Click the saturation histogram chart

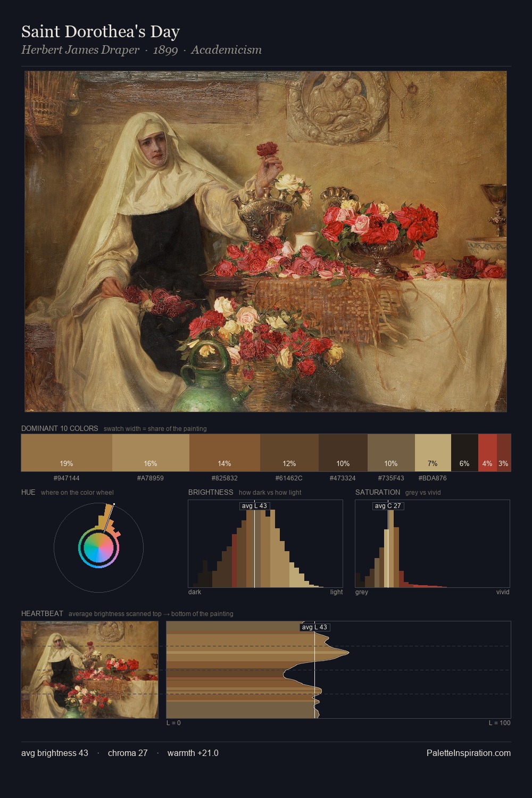click(x=433, y=544)
